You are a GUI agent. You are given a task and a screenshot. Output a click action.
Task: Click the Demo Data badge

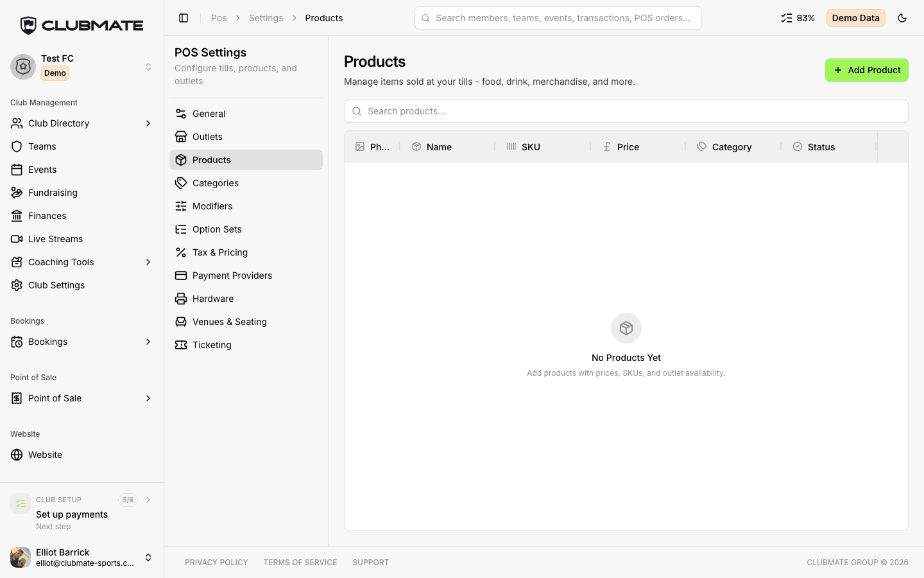coord(855,18)
